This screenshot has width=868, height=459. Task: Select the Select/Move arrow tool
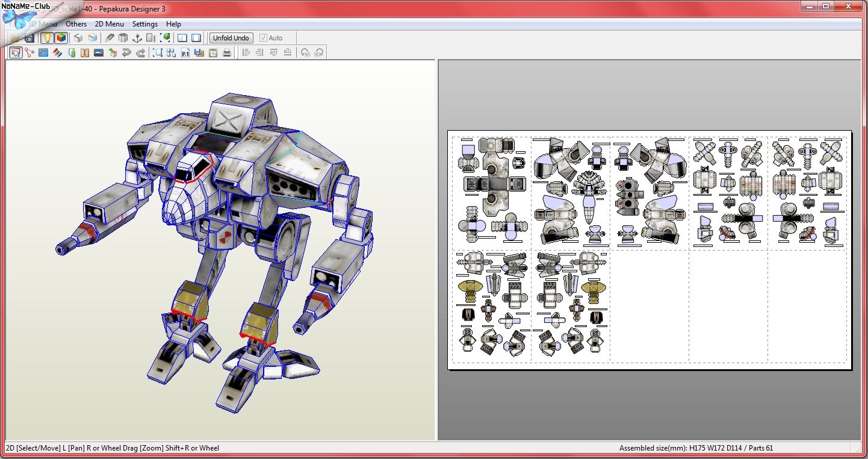pos(16,52)
